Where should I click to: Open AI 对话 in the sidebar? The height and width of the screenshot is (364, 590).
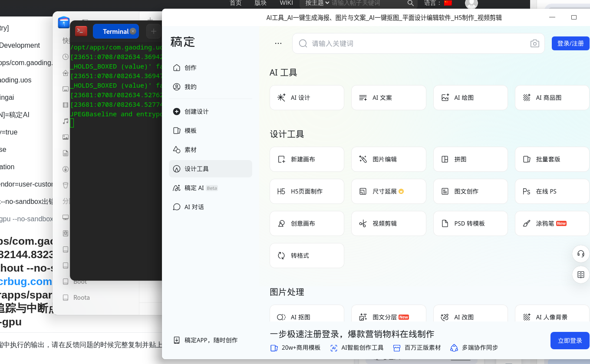(x=211, y=207)
